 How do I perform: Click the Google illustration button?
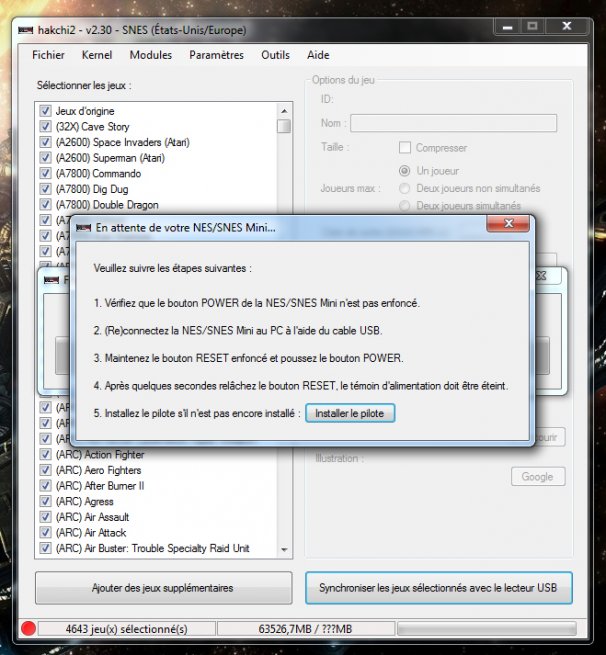(x=538, y=477)
